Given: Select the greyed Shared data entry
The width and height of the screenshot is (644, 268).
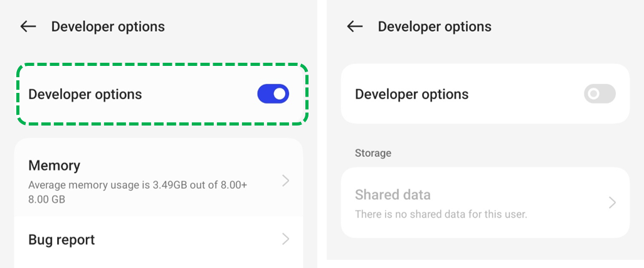Looking at the screenshot, I should click(485, 203).
